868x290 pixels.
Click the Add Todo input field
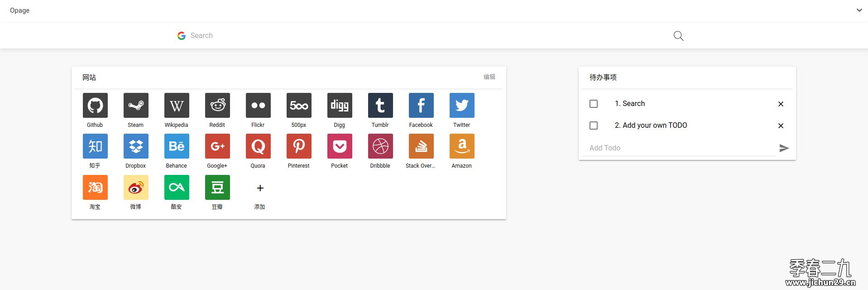coord(679,148)
